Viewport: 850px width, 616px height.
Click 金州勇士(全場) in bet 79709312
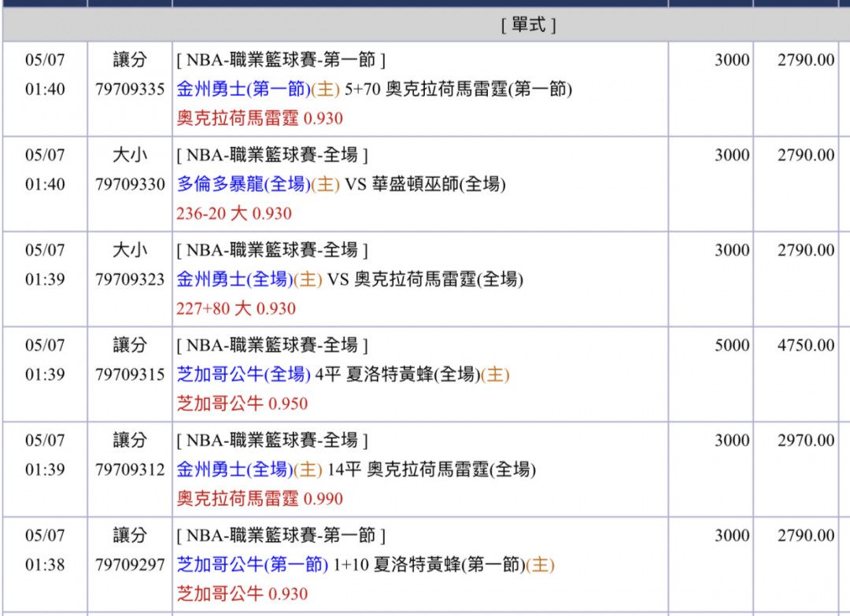235,469
